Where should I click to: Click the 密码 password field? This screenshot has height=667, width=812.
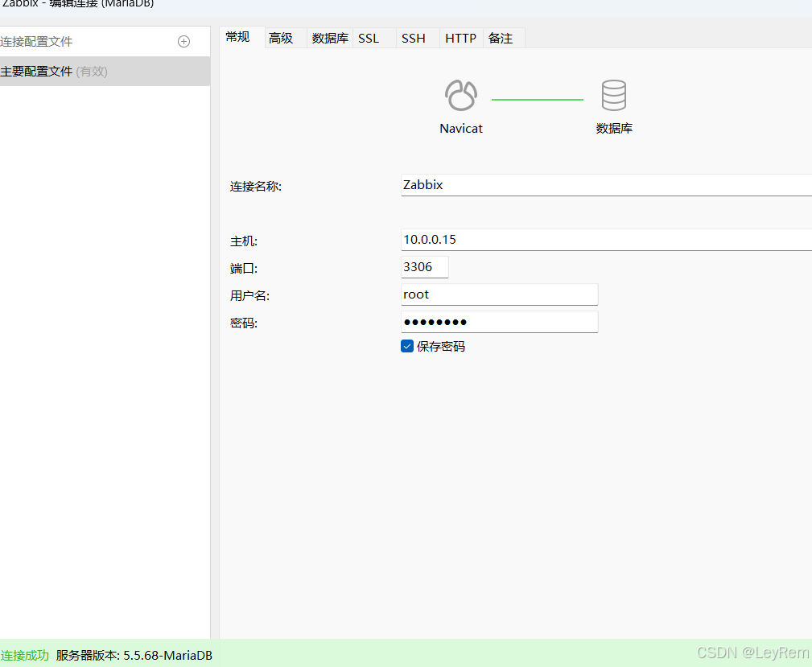pyautogui.click(x=499, y=322)
